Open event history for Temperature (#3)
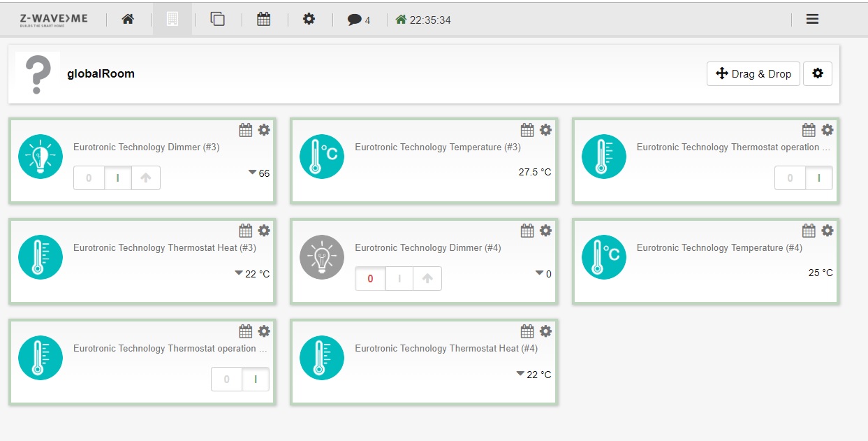Viewport: 868px width, 441px height. click(527, 130)
